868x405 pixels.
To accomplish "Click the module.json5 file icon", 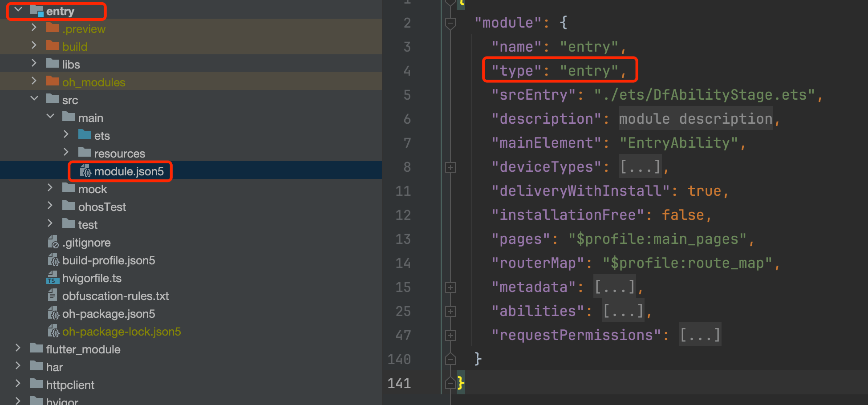I will [85, 171].
